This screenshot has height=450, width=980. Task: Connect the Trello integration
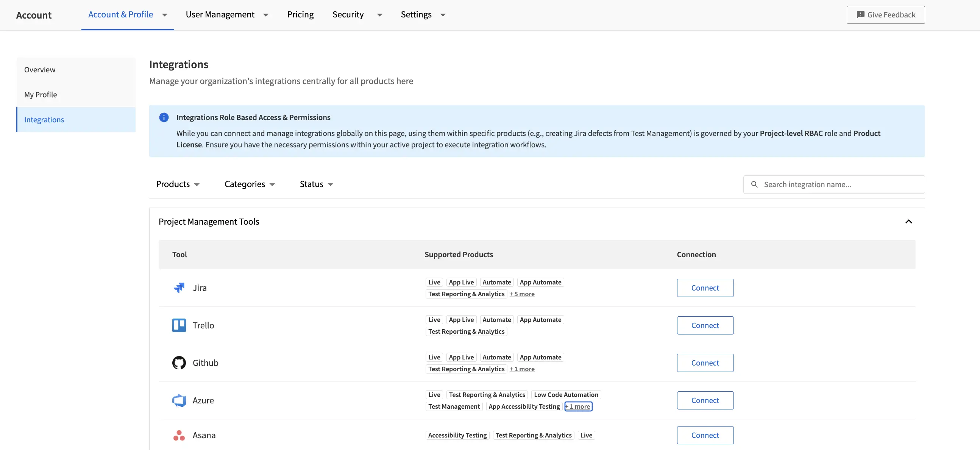point(705,325)
